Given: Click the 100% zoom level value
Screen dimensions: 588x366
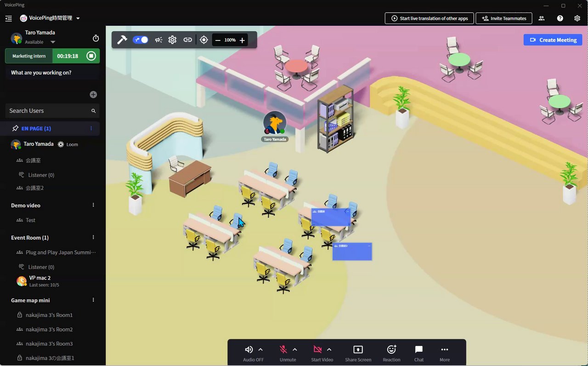Looking at the screenshot, I should (230, 40).
